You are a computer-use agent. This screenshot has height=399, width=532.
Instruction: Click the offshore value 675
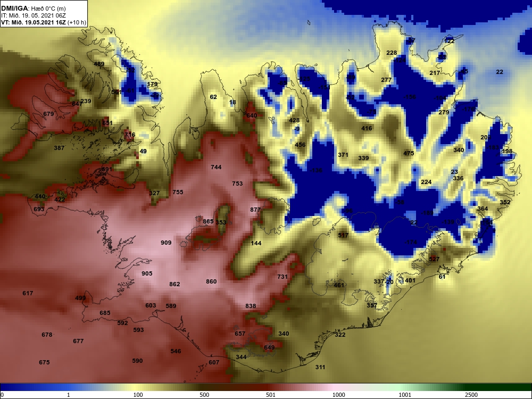pyautogui.click(x=45, y=362)
